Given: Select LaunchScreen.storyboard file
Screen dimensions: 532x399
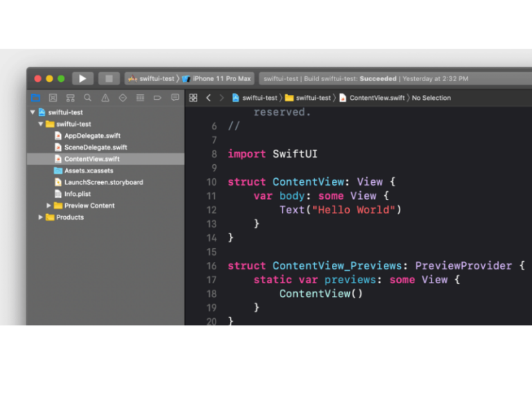Looking at the screenshot, I should pyautogui.click(x=103, y=182).
